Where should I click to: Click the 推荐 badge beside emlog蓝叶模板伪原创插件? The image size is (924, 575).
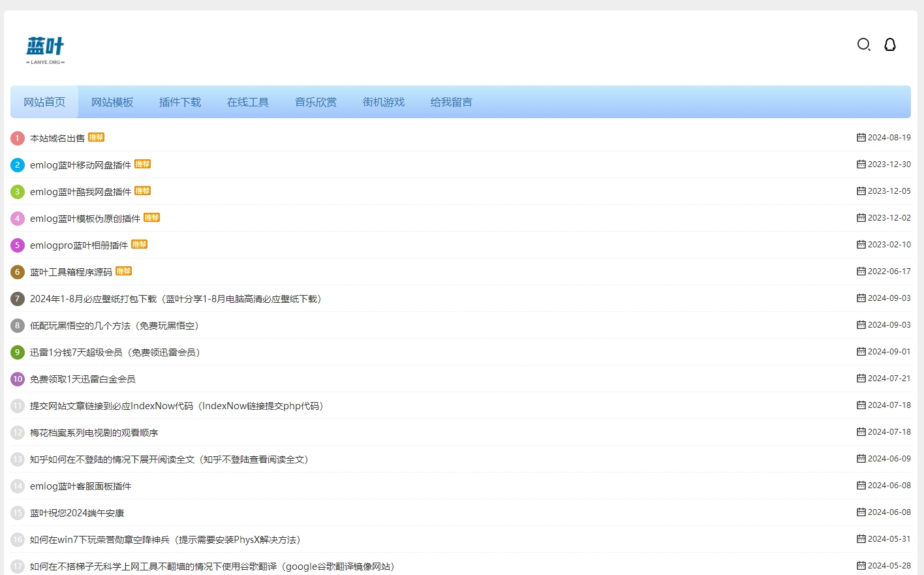(x=152, y=217)
